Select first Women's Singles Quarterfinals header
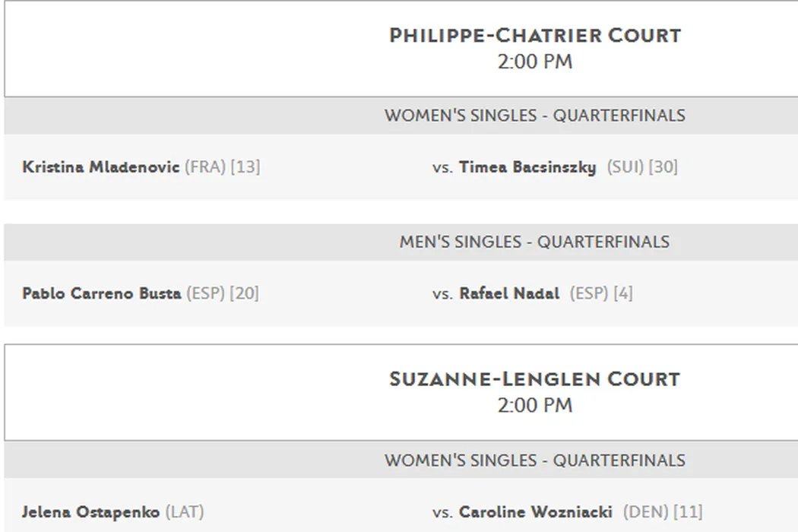The image size is (798, 532). 534,116
